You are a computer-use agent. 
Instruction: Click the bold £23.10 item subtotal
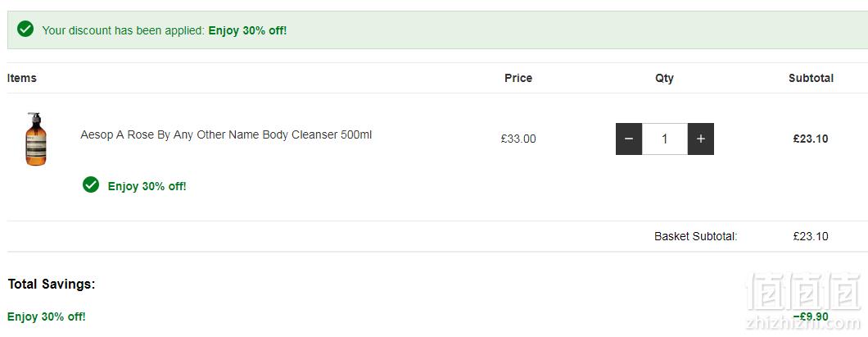(x=811, y=139)
